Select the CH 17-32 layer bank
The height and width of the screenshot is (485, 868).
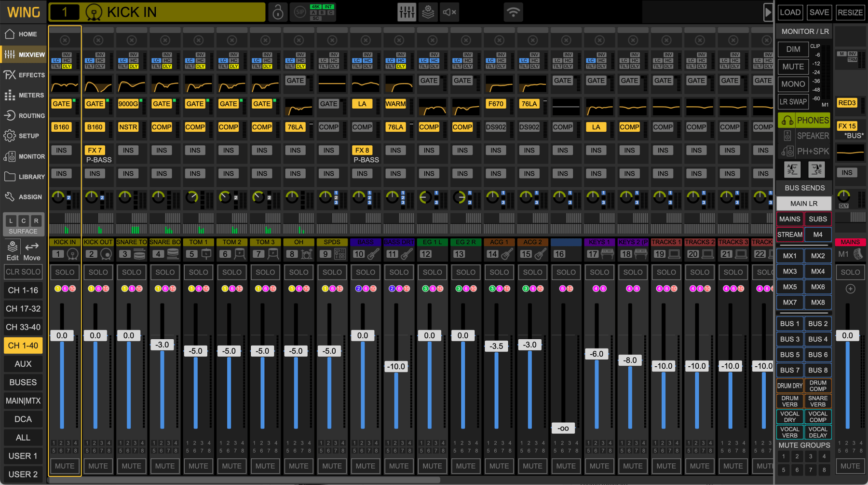[x=23, y=309]
